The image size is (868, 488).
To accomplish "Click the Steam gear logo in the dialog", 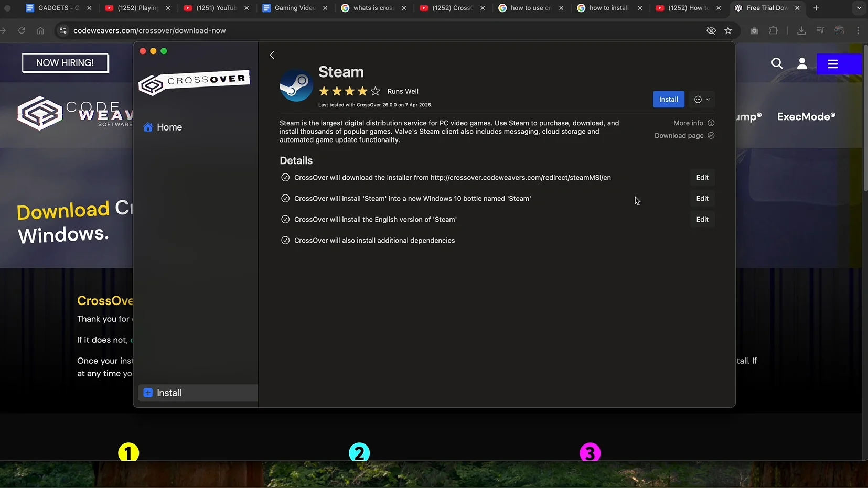I will click(295, 85).
